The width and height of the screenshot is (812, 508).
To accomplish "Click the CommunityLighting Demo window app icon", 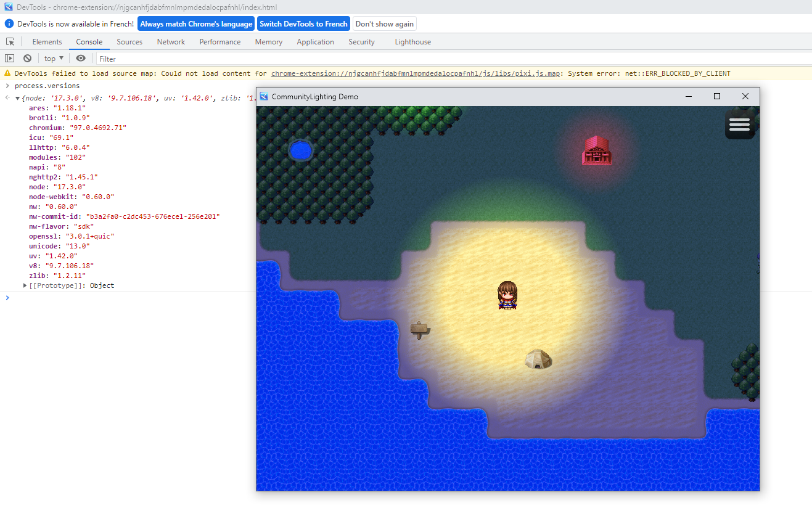I will (x=264, y=96).
